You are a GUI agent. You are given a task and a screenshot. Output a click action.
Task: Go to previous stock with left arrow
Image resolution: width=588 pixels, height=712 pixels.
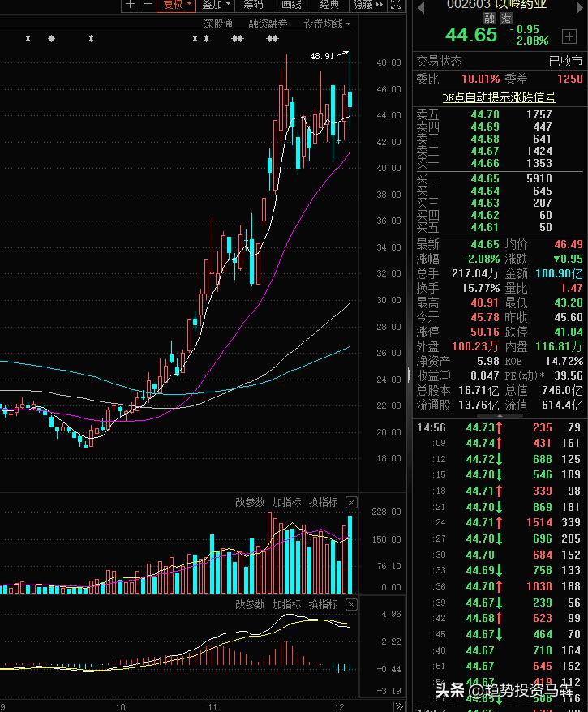pyautogui.click(x=421, y=8)
